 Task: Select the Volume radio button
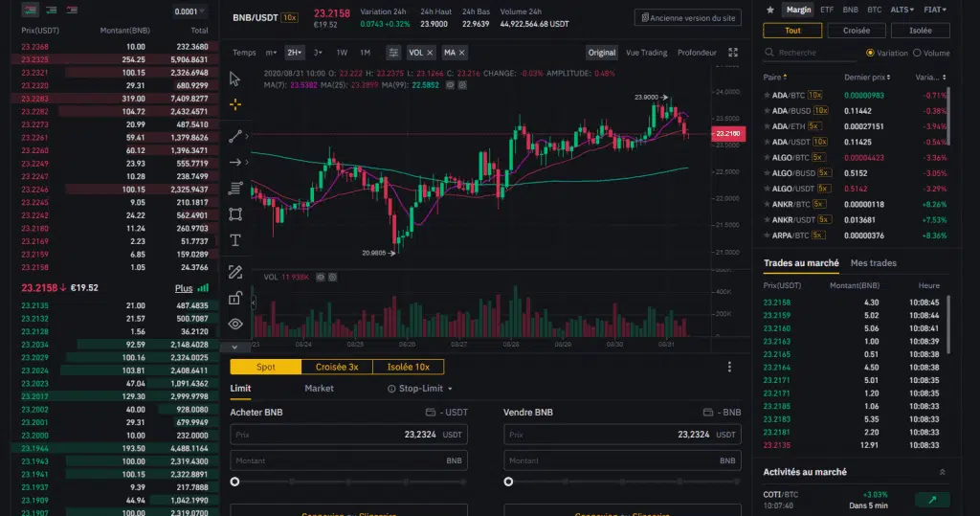[917, 54]
